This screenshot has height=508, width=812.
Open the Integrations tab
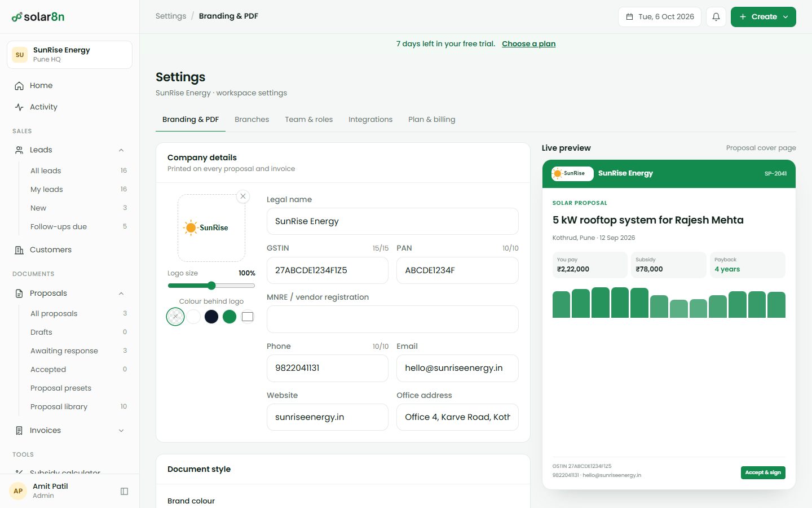pyautogui.click(x=370, y=120)
